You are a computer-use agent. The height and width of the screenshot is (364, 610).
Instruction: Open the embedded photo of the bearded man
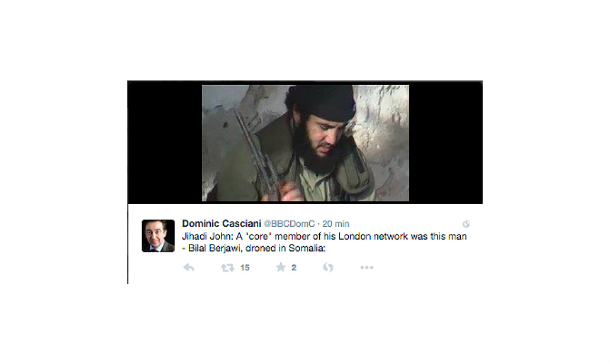[x=306, y=143]
